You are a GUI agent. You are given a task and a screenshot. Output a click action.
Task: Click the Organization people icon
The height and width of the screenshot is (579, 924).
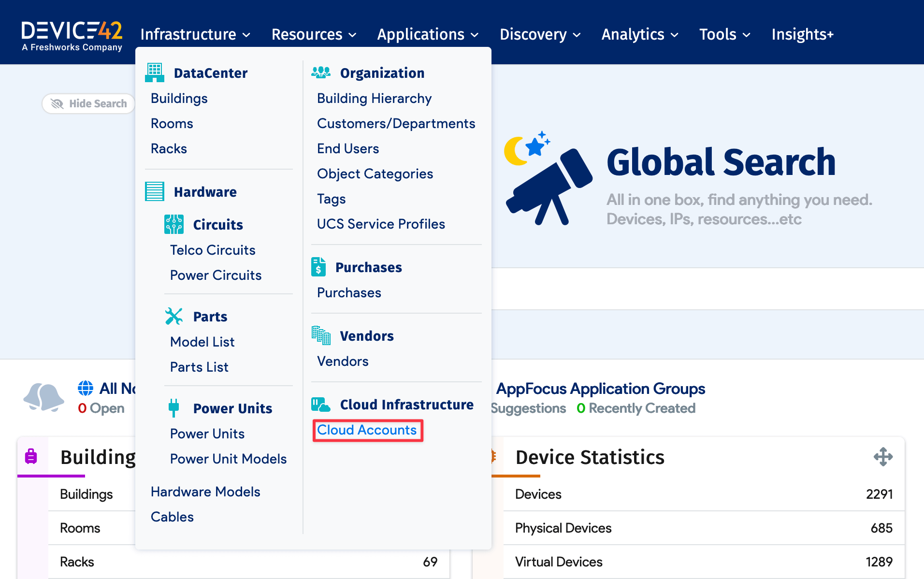321,72
